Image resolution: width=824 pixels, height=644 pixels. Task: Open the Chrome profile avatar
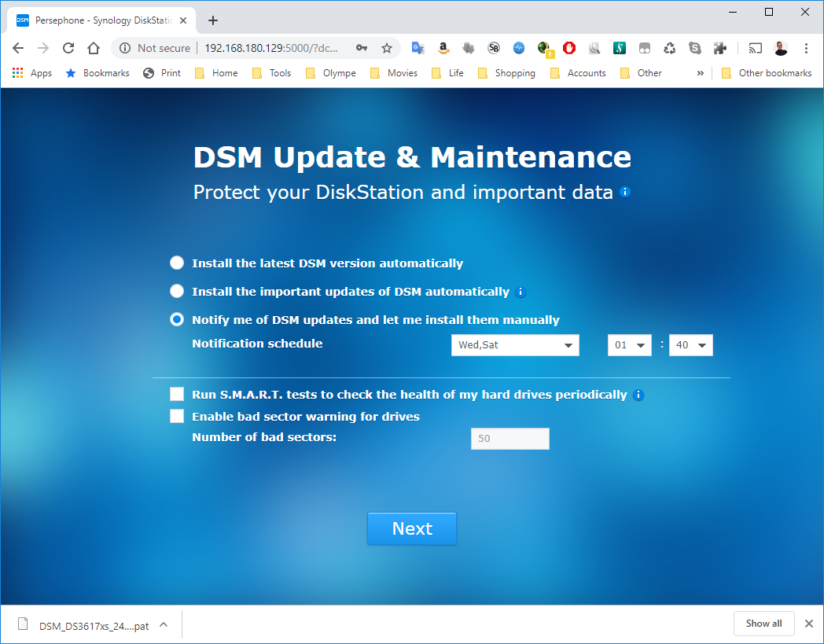pyautogui.click(x=781, y=49)
